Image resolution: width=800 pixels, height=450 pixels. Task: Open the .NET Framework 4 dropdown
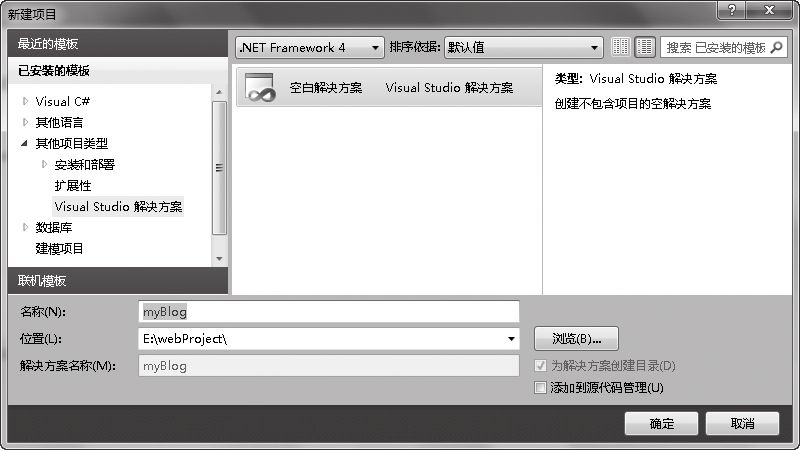point(310,47)
